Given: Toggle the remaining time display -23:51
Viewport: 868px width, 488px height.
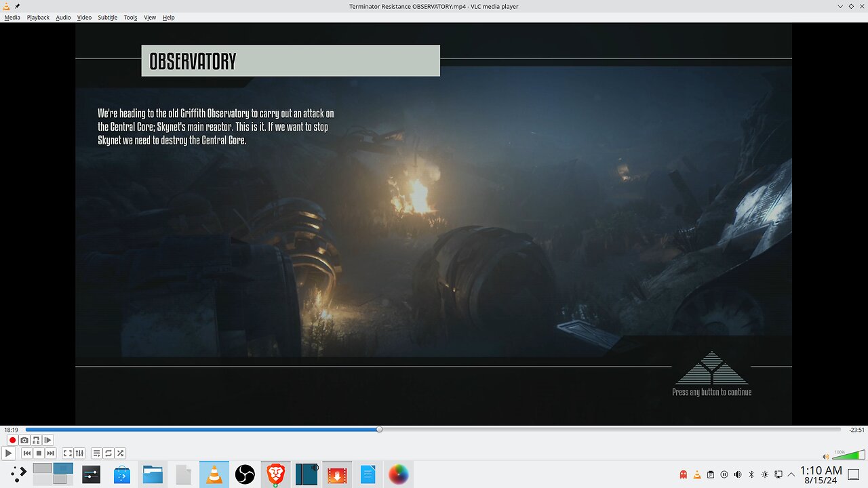Looking at the screenshot, I should click(856, 430).
